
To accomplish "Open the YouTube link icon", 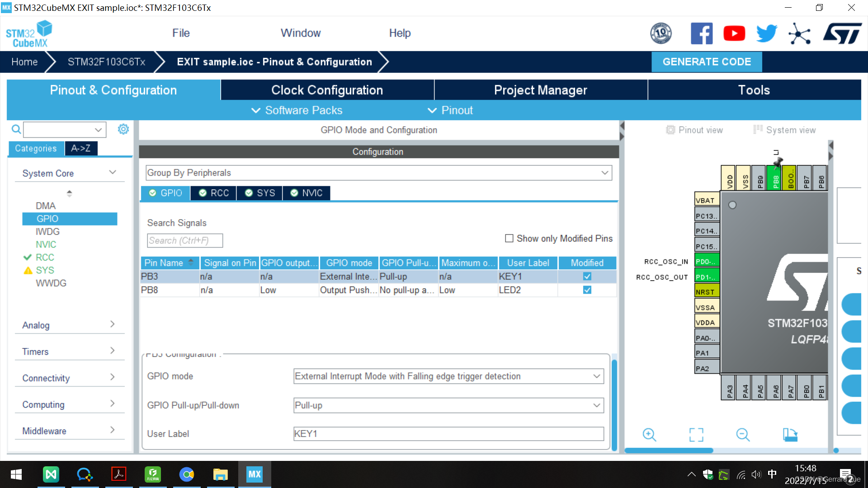I will (x=734, y=33).
